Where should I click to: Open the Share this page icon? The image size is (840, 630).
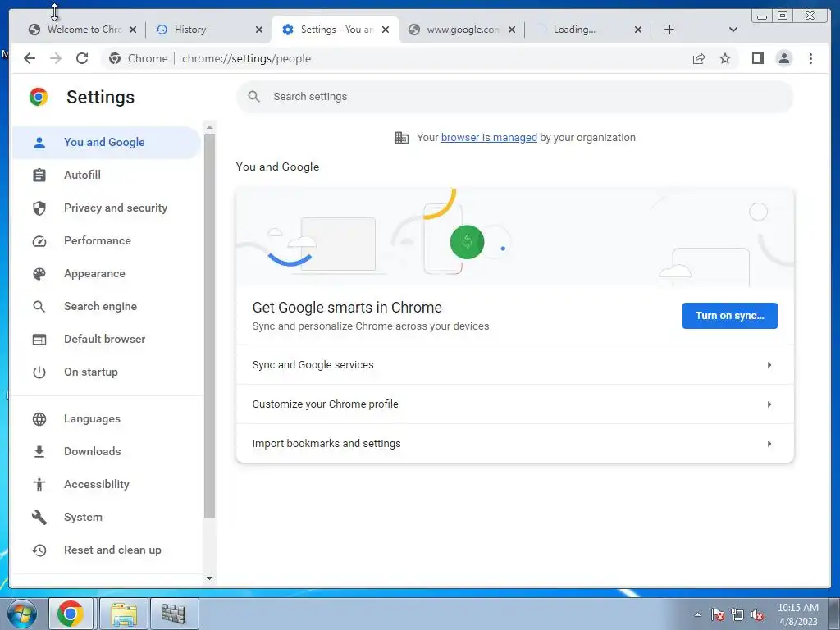[699, 58]
